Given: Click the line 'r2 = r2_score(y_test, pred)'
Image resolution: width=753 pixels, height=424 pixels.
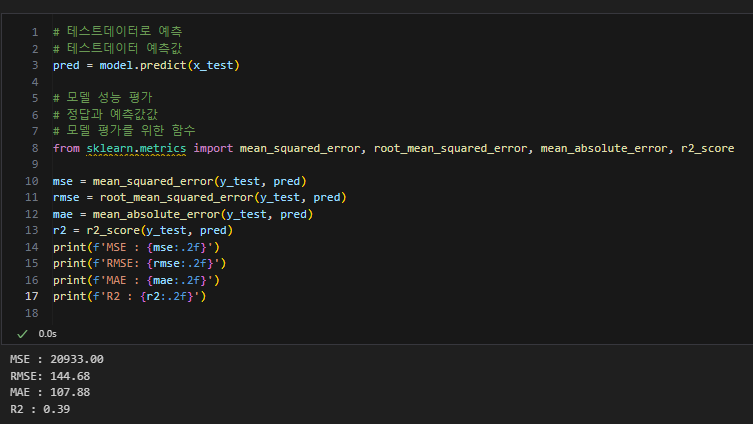Looking at the screenshot, I should 143,230.
